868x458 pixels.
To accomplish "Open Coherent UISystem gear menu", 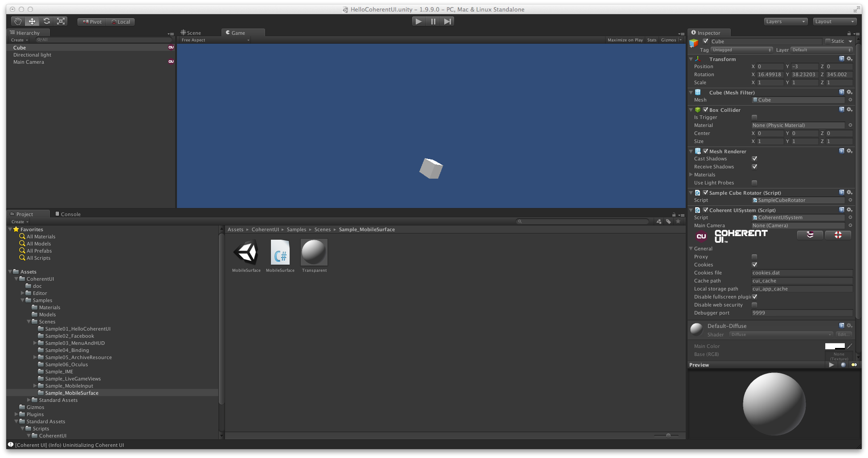I will (849, 210).
